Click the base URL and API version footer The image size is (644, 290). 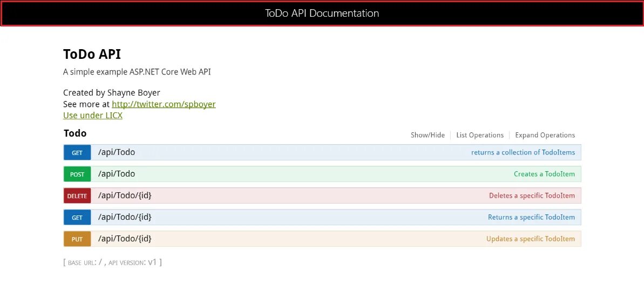click(112, 262)
